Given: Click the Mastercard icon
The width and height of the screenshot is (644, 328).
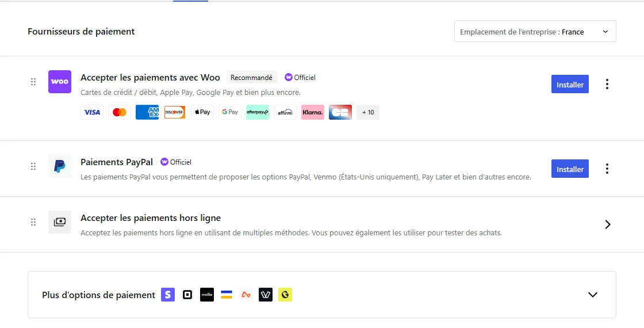Looking at the screenshot, I should [x=120, y=112].
